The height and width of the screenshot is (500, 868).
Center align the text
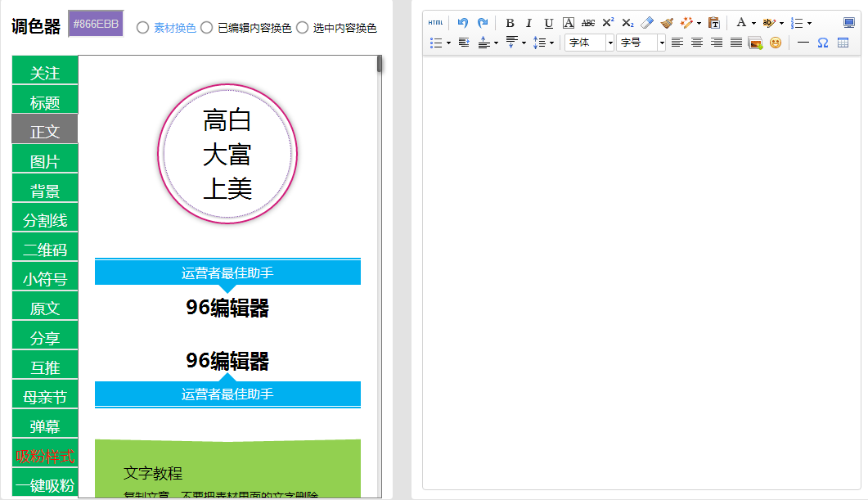point(697,43)
